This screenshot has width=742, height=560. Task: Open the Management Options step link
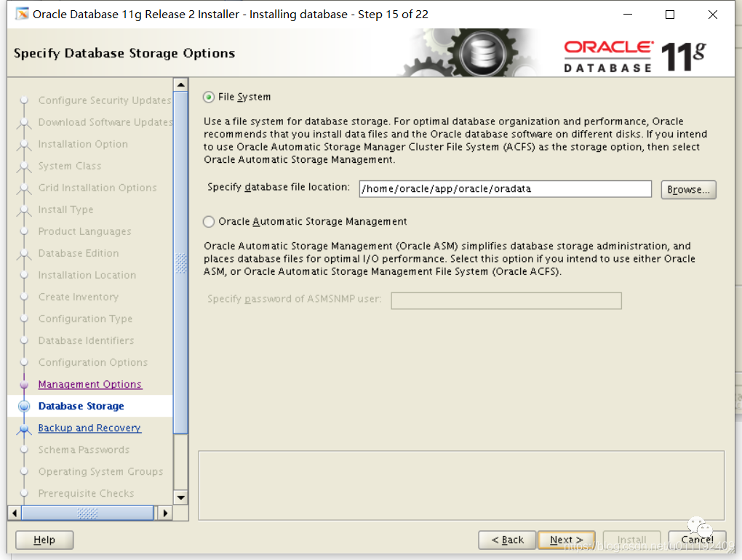coord(90,384)
